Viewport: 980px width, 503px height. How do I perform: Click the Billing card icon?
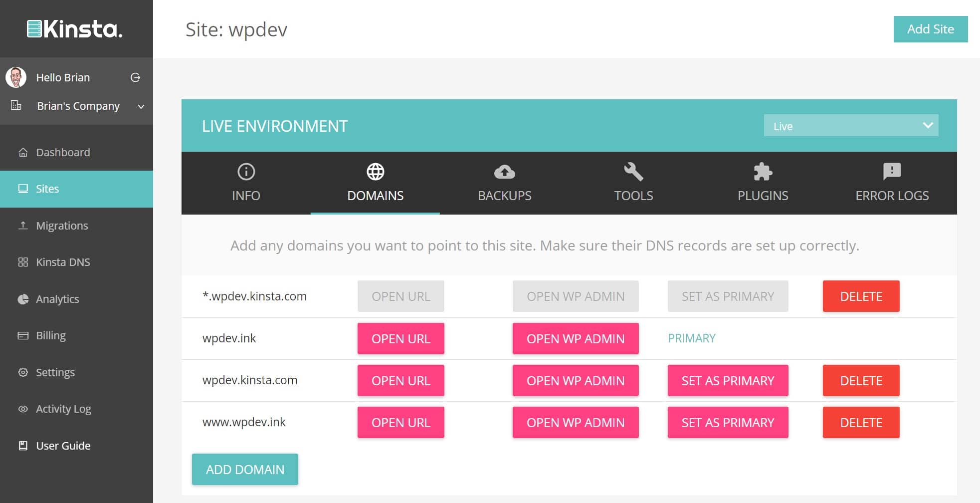23,335
